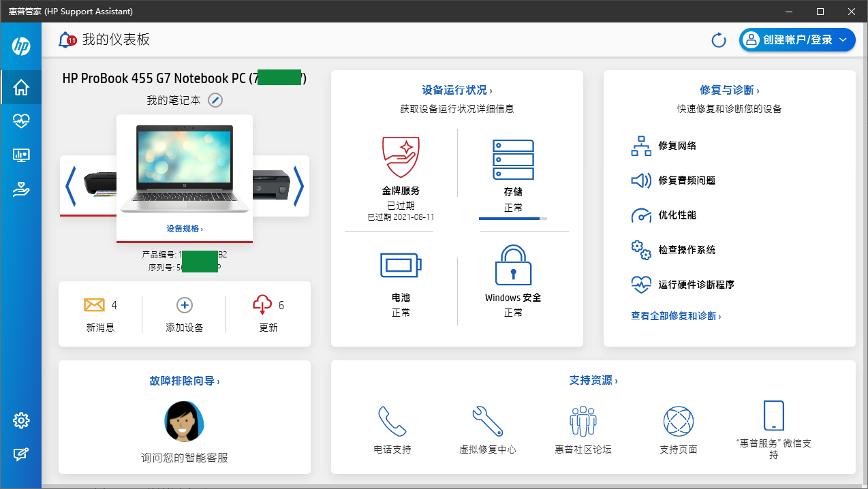Open 故障排除向导 link
868x489 pixels.
[x=185, y=381]
